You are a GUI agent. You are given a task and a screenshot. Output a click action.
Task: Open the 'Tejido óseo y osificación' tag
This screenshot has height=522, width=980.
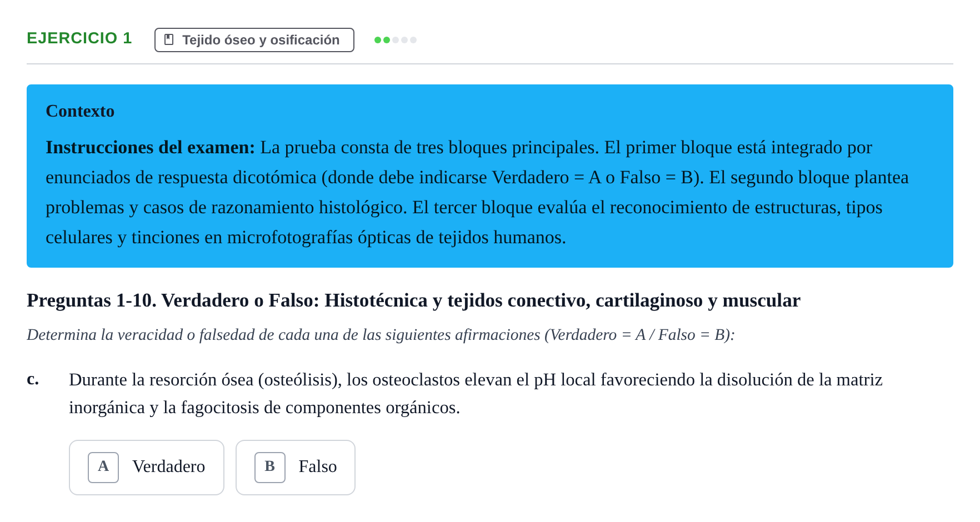pyautogui.click(x=254, y=40)
